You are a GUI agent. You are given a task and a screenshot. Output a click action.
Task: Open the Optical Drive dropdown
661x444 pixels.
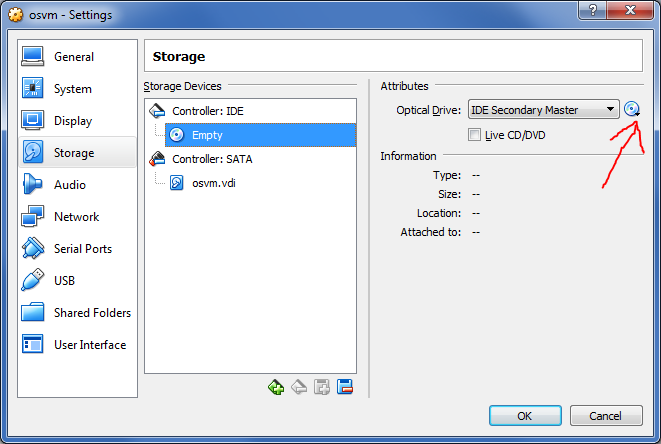tap(543, 110)
